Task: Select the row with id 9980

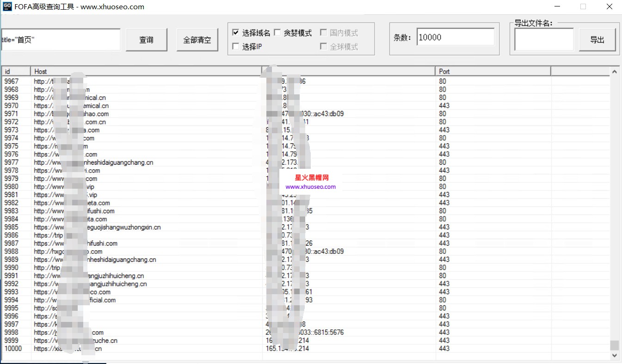Action: tap(305, 187)
